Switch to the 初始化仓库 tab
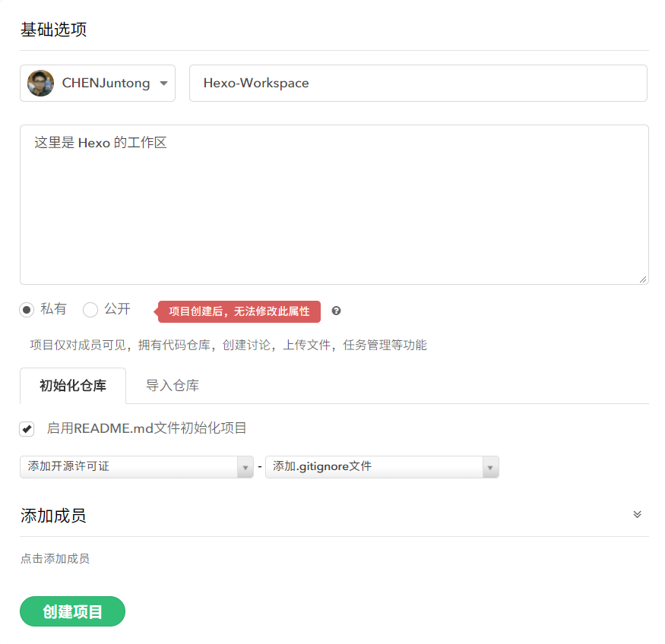This screenshot has height=644, width=665. point(72,386)
